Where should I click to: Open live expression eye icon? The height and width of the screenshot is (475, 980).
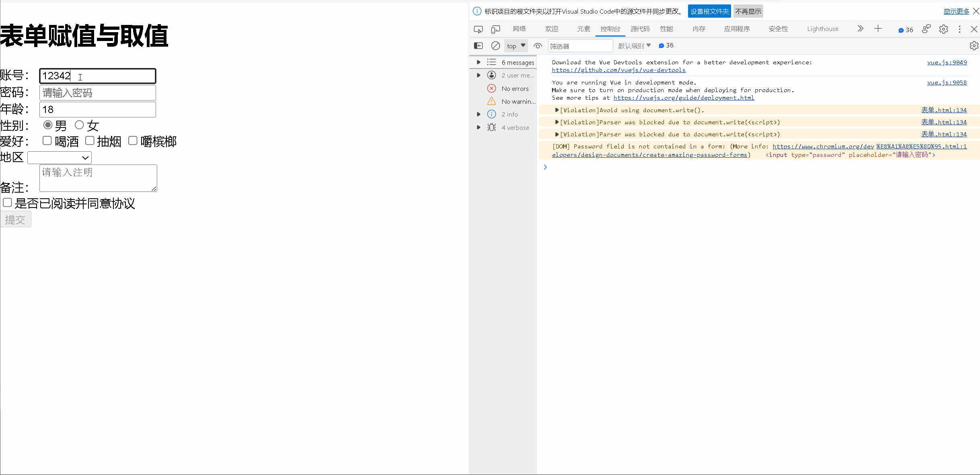coord(538,46)
